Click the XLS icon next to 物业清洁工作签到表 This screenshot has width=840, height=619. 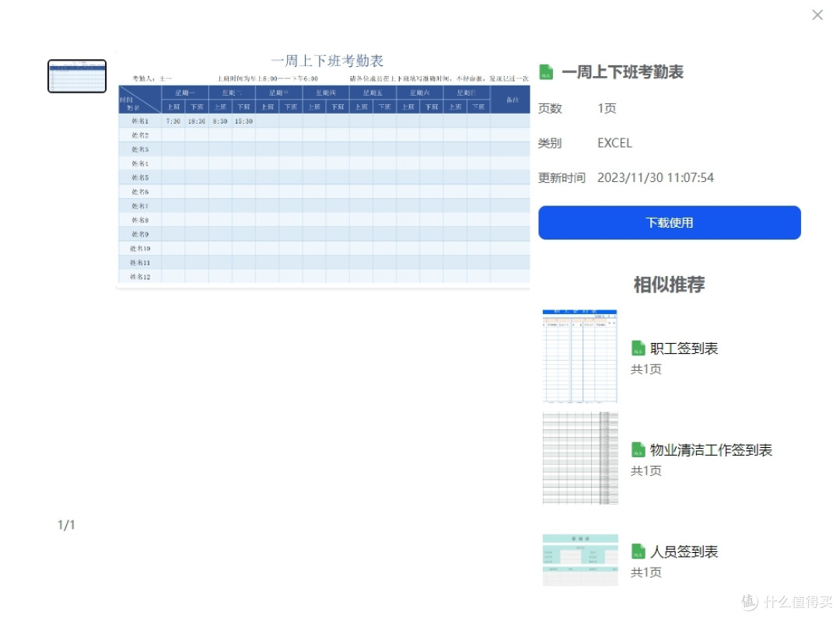click(x=638, y=449)
